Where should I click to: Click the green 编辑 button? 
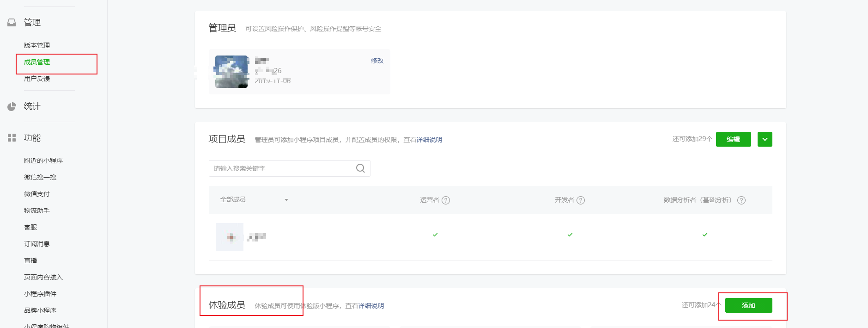pyautogui.click(x=734, y=139)
